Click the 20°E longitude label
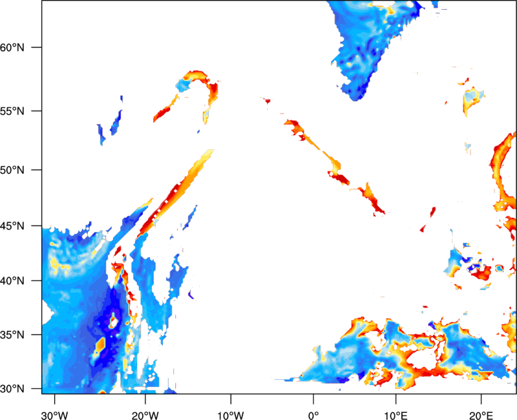 pos(481,415)
